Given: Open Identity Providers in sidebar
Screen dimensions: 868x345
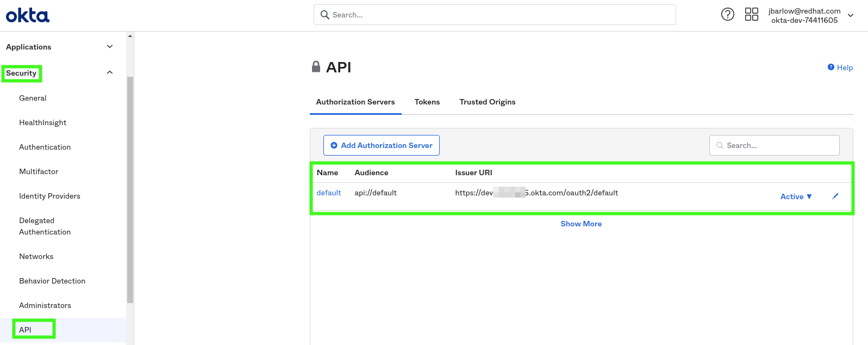Looking at the screenshot, I should [x=49, y=196].
